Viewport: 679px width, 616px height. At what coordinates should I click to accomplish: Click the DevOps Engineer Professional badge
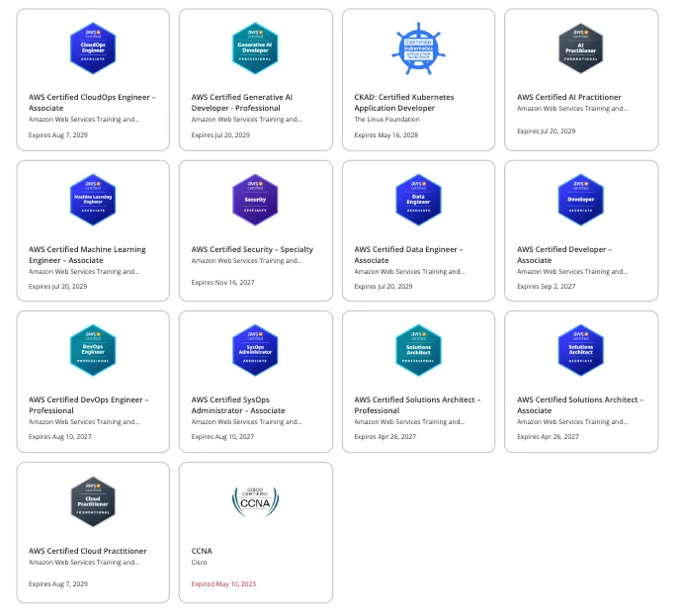[x=93, y=350]
